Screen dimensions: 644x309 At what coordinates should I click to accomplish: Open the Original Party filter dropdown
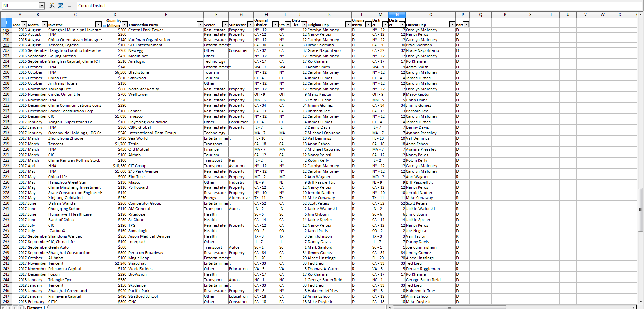(x=369, y=24)
